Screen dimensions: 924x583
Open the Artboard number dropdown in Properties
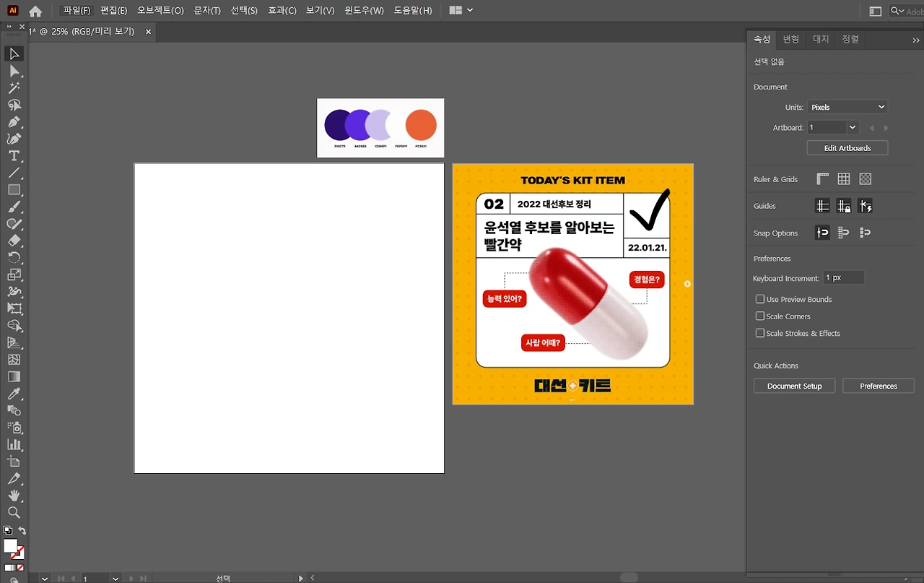click(x=853, y=127)
